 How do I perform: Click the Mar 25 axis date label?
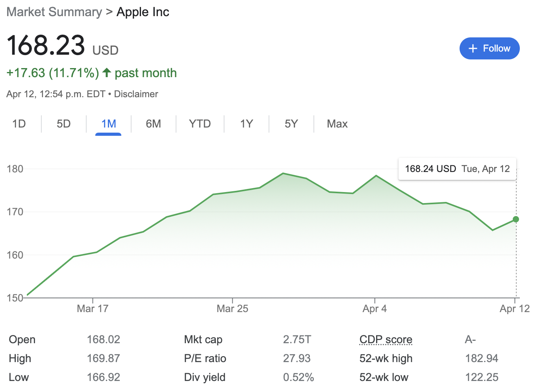[x=232, y=309]
